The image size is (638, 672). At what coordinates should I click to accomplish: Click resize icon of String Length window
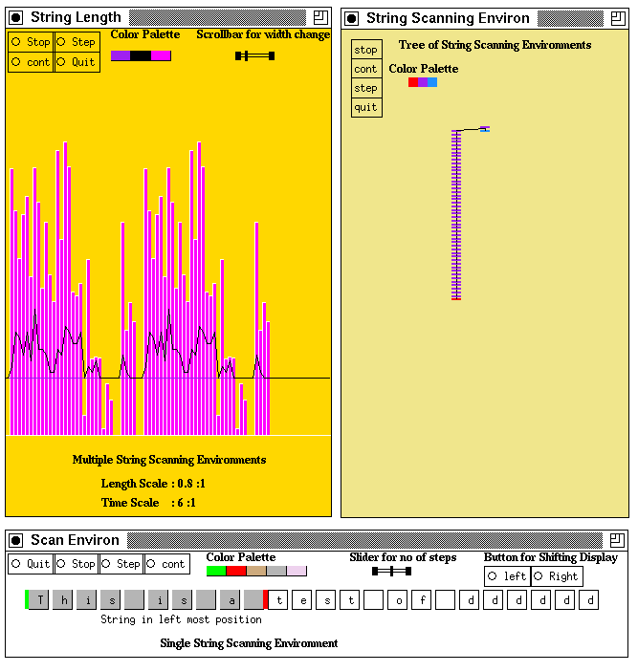pyautogui.click(x=320, y=17)
